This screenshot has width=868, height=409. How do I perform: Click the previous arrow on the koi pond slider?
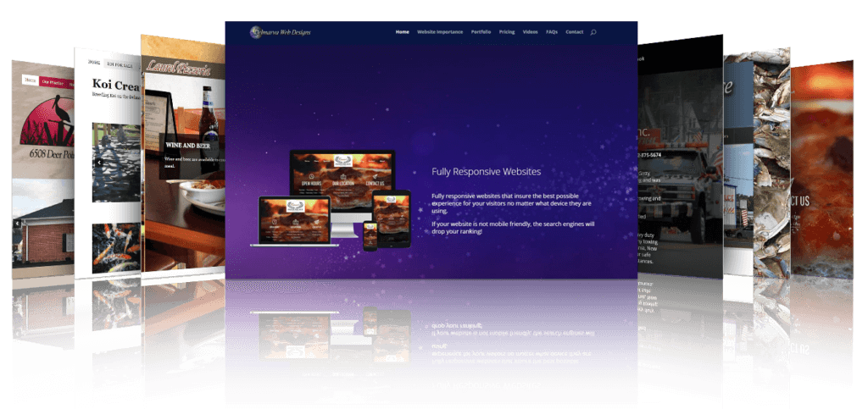click(x=99, y=163)
